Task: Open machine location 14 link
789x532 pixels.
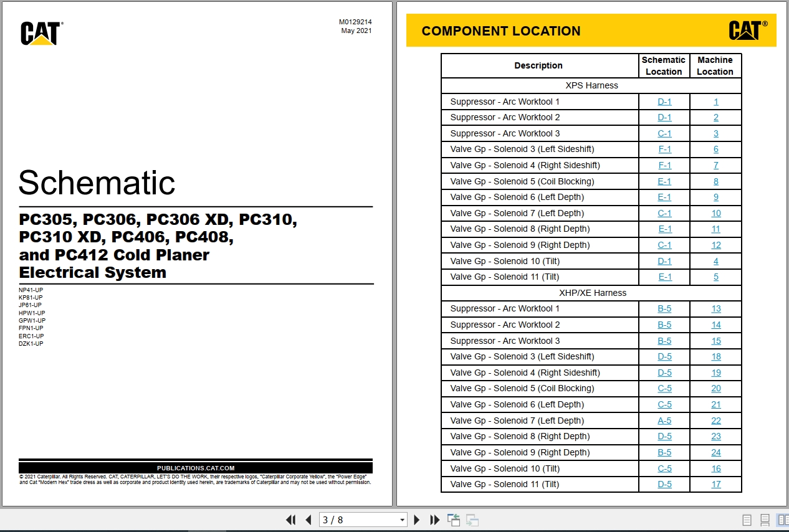Action: pyautogui.click(x=716, y=325)
